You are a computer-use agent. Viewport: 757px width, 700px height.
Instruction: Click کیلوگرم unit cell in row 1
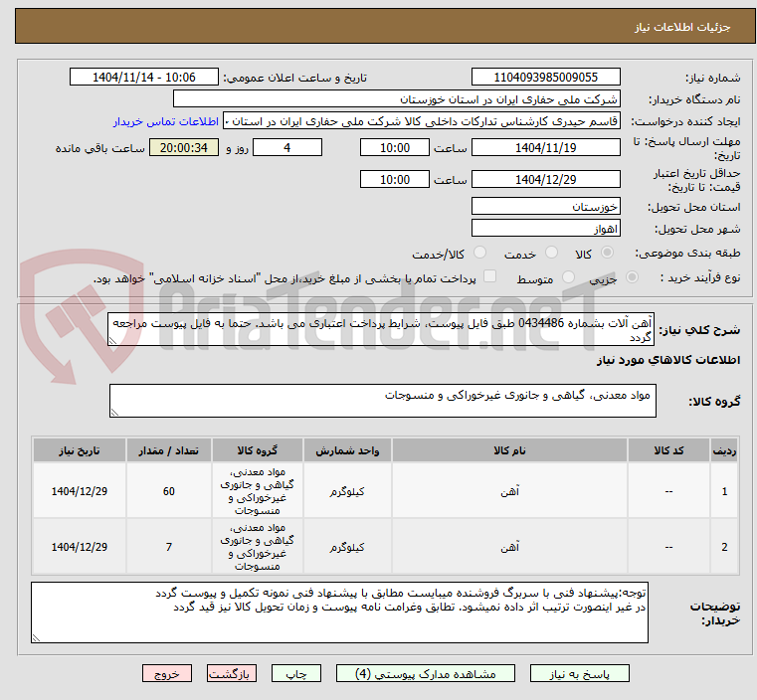(x=347, y=491)
